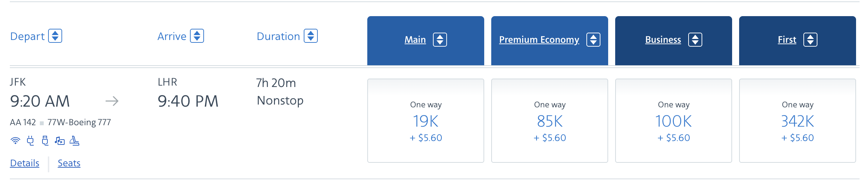Click the lie-flat seat icon
Screen dimensions: 868x181
click(x=74, y=141)
